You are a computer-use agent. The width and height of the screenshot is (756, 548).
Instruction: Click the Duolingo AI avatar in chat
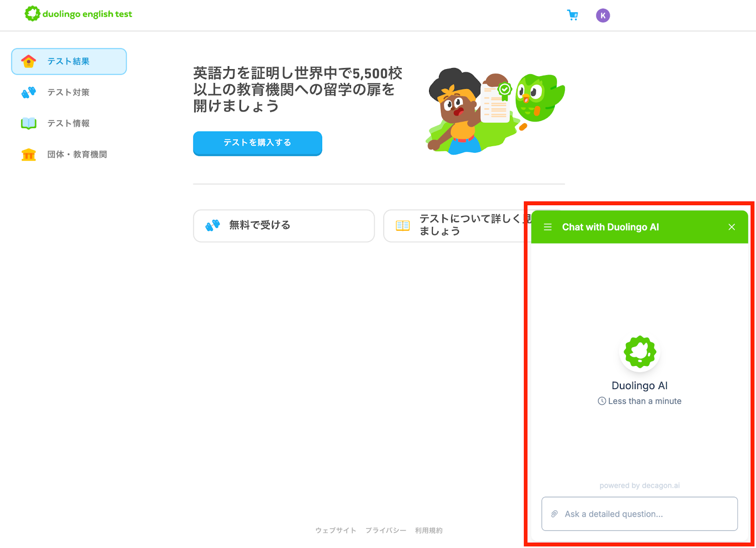[x=640, y=352]
